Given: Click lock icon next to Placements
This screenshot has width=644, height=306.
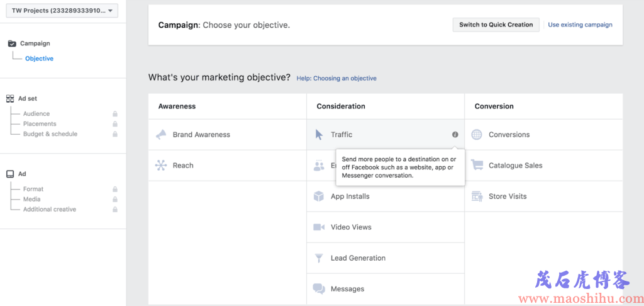Looking at the screenshot, I should (115, 124).
